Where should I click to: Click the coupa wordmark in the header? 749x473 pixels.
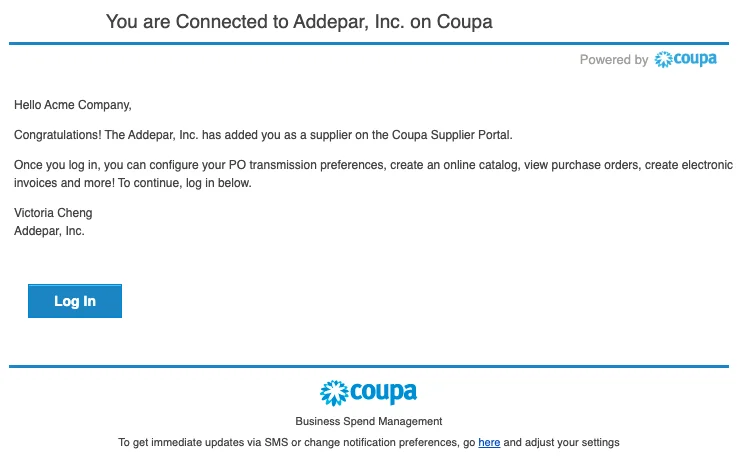(695, 59)
